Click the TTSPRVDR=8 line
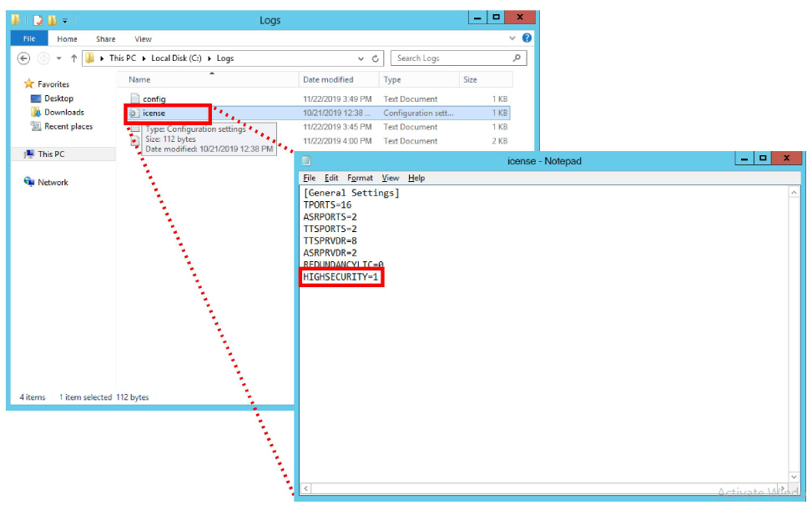 pos(330,240)
